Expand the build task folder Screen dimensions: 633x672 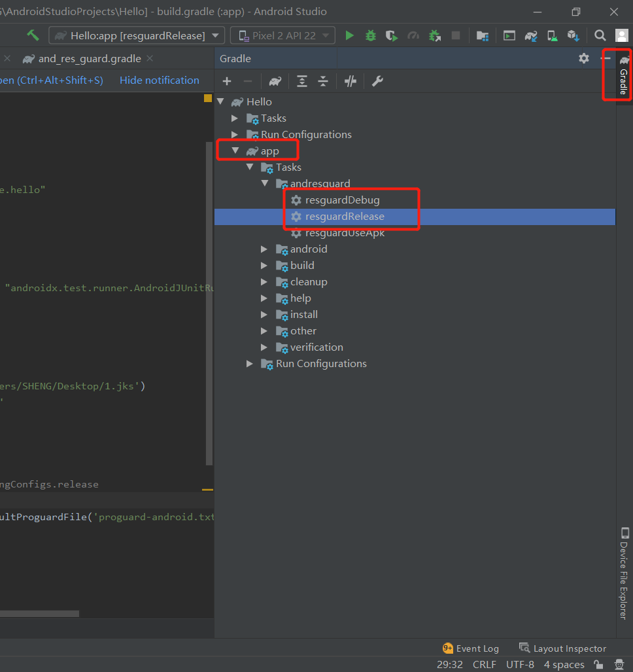pos(264,266)
